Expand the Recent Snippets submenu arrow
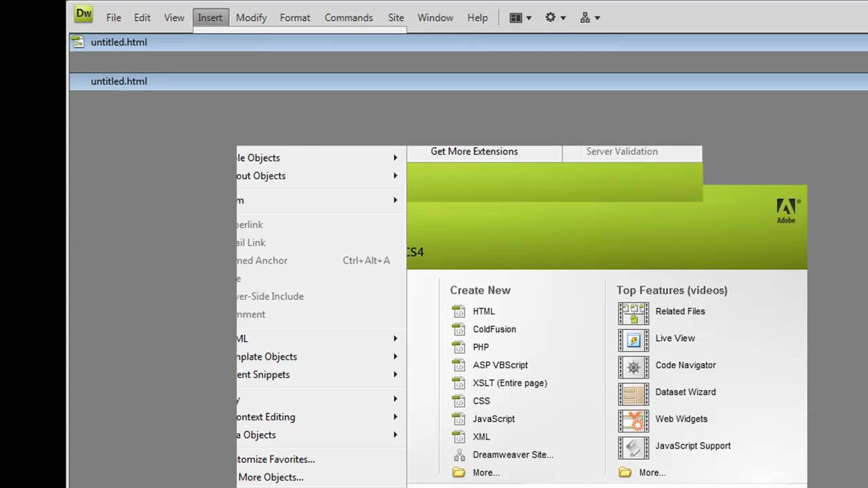The height and width of the screenshot is (488, 868). (395, 375)
